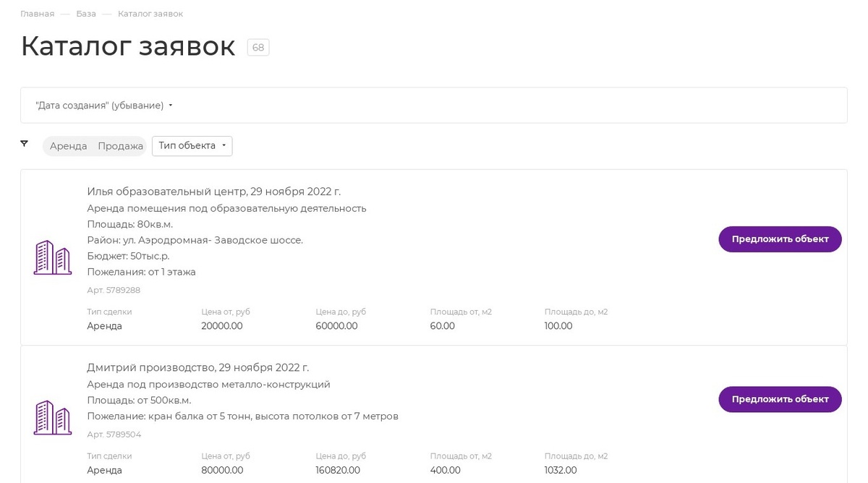
Task: Click the text Бюджет: 50тыс.р.
Action: pyautogui.click(x=128, y=256)
